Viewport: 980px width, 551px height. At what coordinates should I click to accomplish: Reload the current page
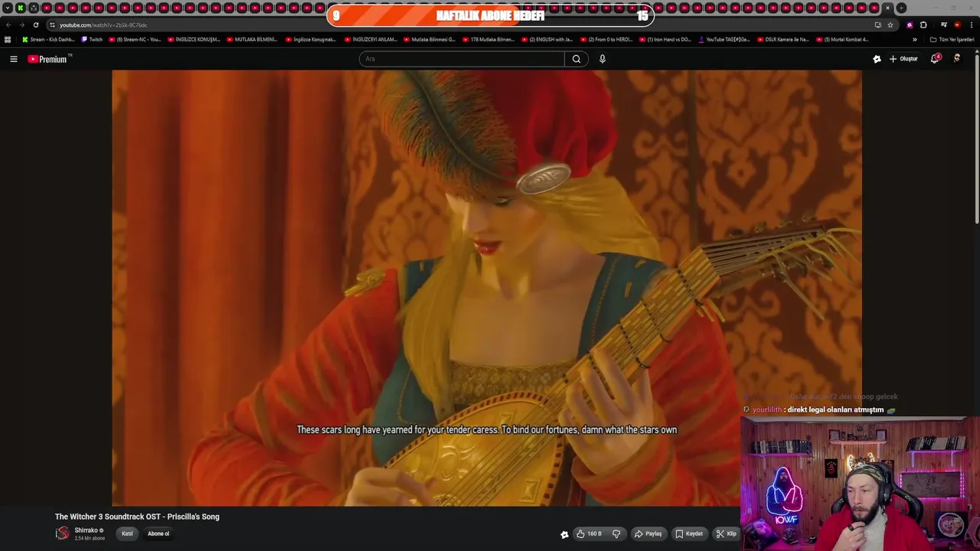(35, 24)
